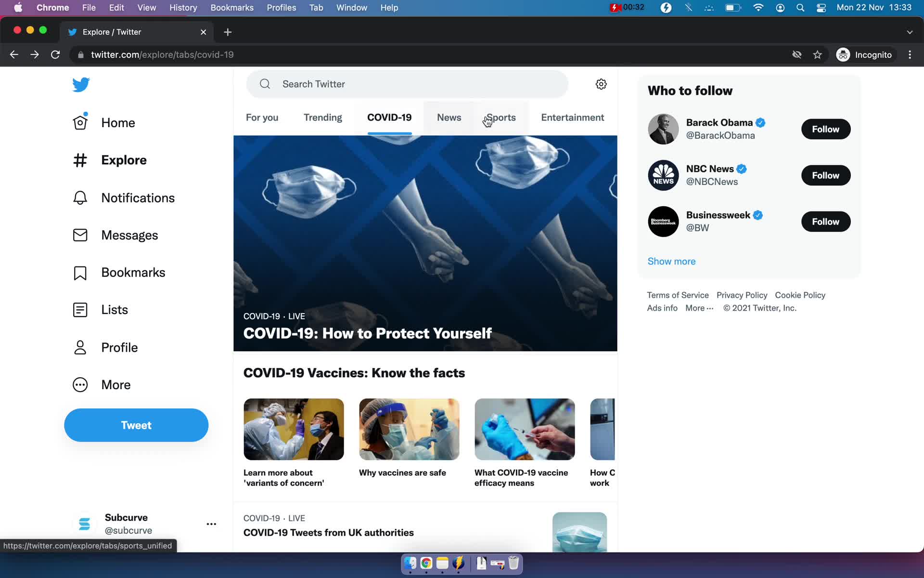Select the Notifications bell icon

80,197
